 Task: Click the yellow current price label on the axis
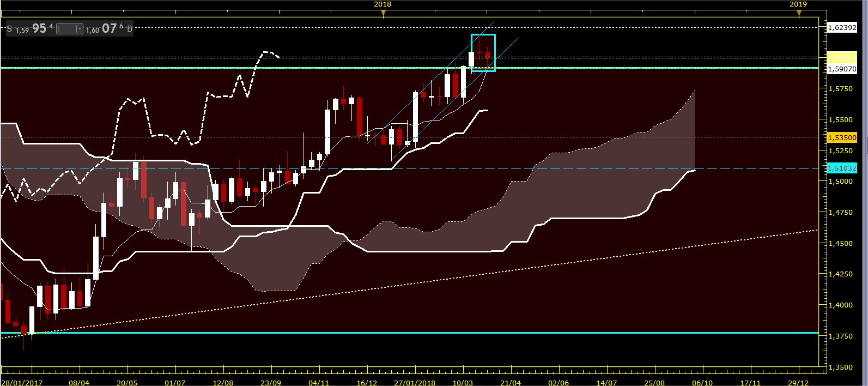tap(842, 57)
